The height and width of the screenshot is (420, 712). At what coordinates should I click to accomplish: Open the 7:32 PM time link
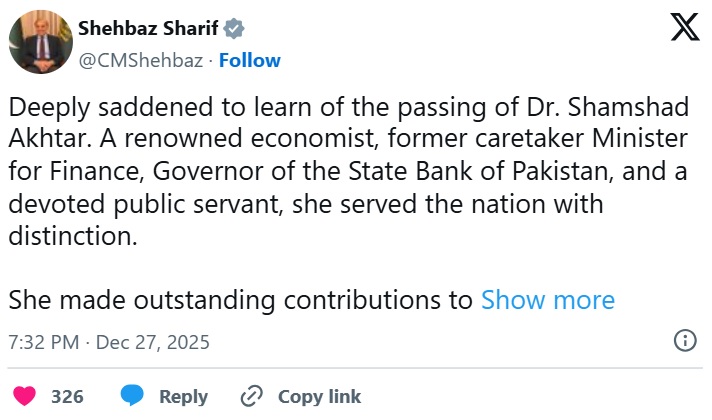(42, 342)
